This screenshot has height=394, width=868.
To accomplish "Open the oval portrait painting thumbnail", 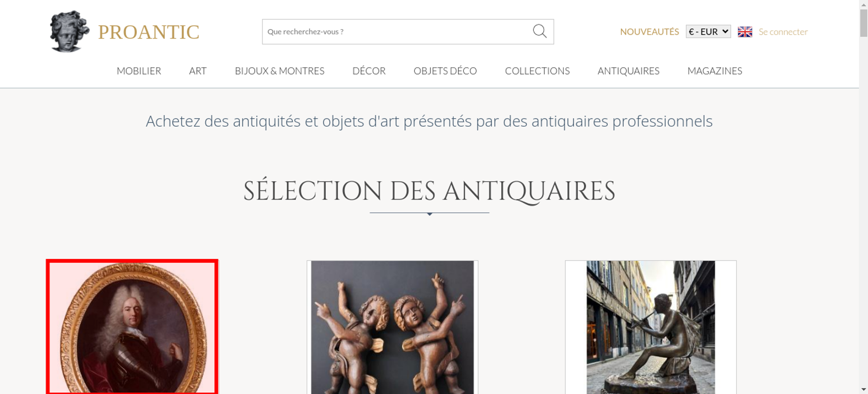I will point(132,327).
